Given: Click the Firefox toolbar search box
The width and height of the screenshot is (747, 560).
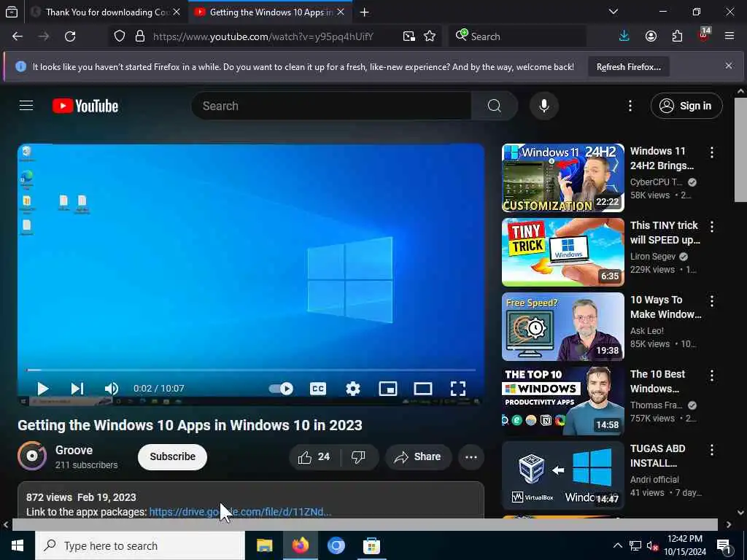Looking at the screenshot, I should tap(518, 36).
